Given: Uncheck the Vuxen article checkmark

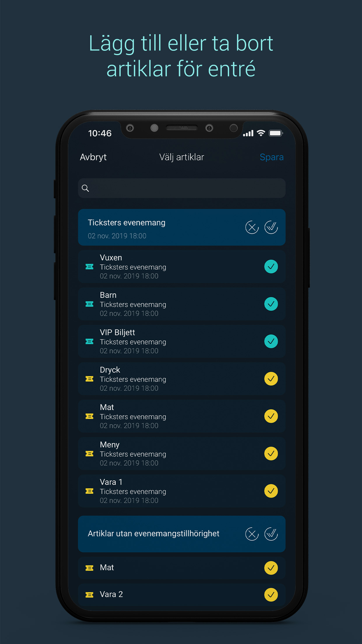Looking at the screenshot, I should 271,267.
